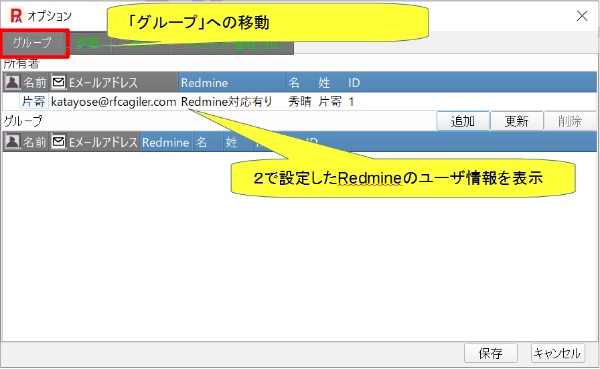Viewport: 600px width, 369px height.
Task: Click Redmine column header in グループ table
Action: [x=166, y=142]
